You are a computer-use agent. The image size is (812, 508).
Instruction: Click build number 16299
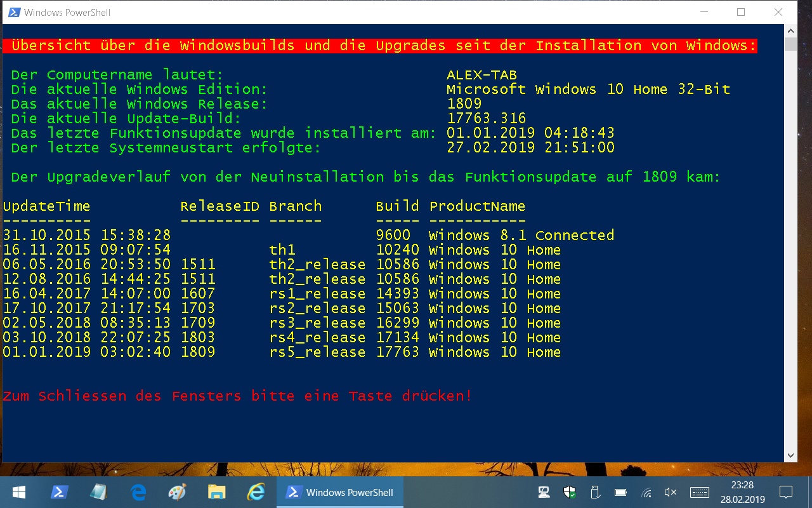[397, 323]
